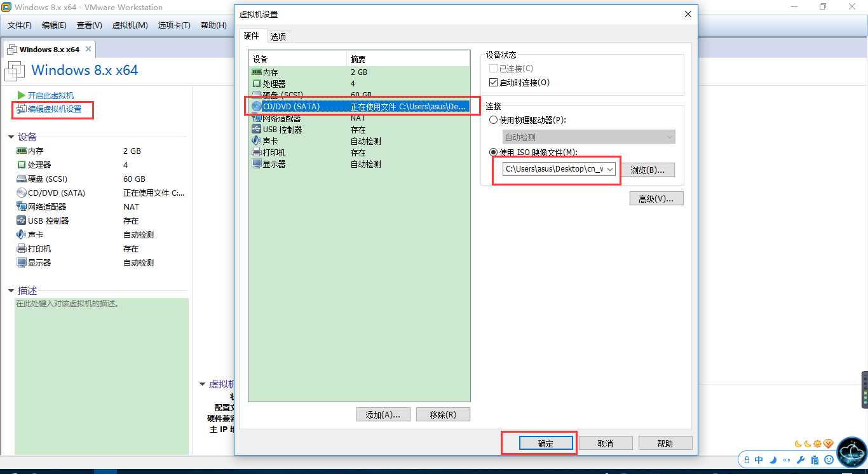Toggle the 已连接(C) checkbox

pyautogui.click(x=494, y=69)
